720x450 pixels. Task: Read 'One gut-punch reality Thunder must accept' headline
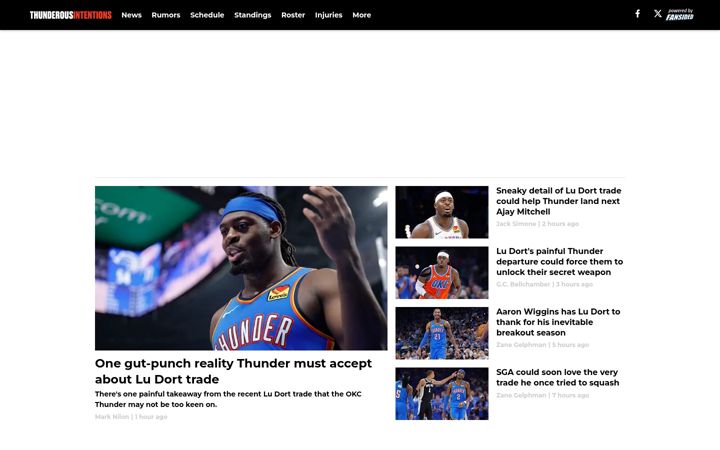pyautogui.click(x=233, y=371)
